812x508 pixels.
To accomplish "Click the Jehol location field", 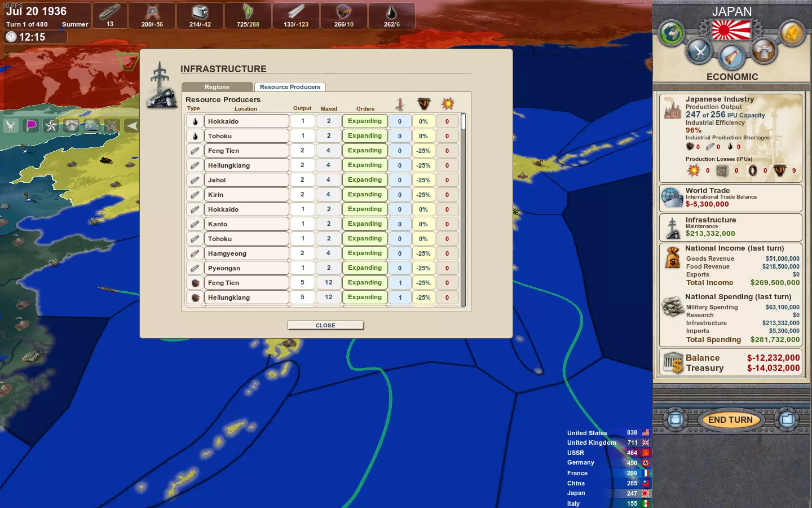I will [x=246, y=180].
